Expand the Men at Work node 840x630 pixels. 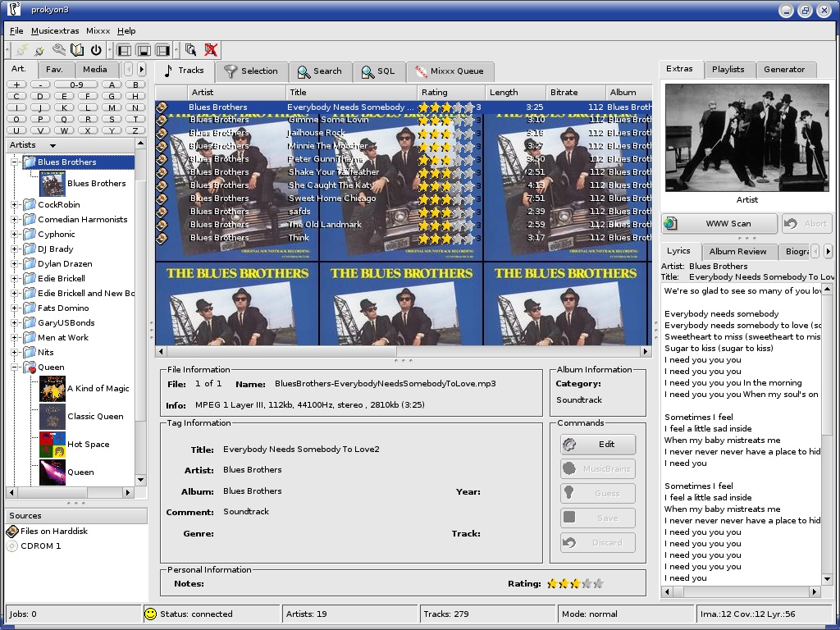[15, 337]
